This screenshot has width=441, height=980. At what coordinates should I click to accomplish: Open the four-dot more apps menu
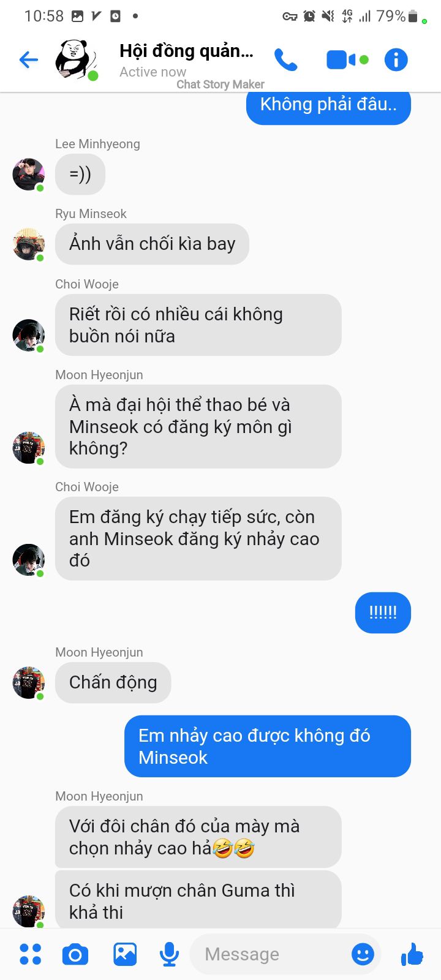(30, 954)
